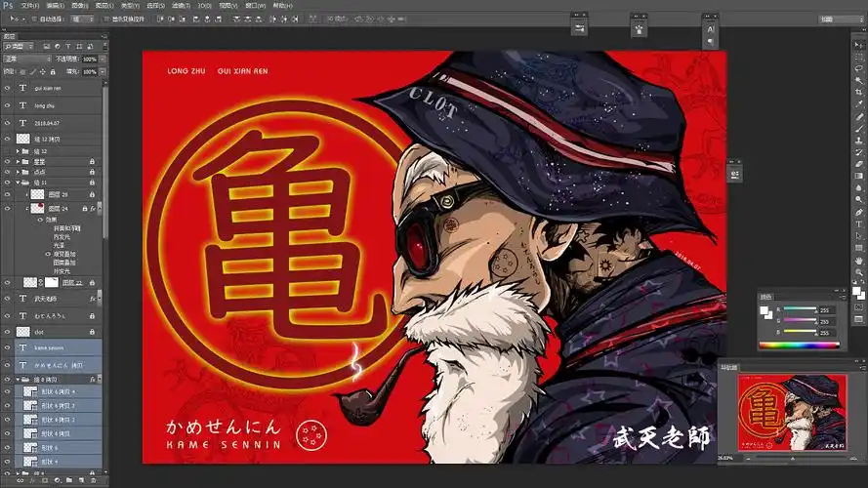
Task: Click the R slider in Color panel
Action: point(800,309)
